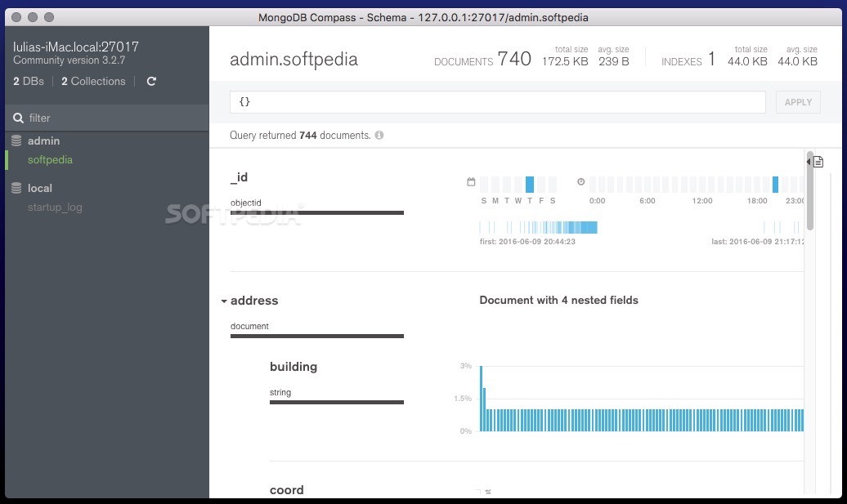The image size is (847, 504).
Task: Click the '2 Collections' count
Action: 93,81
